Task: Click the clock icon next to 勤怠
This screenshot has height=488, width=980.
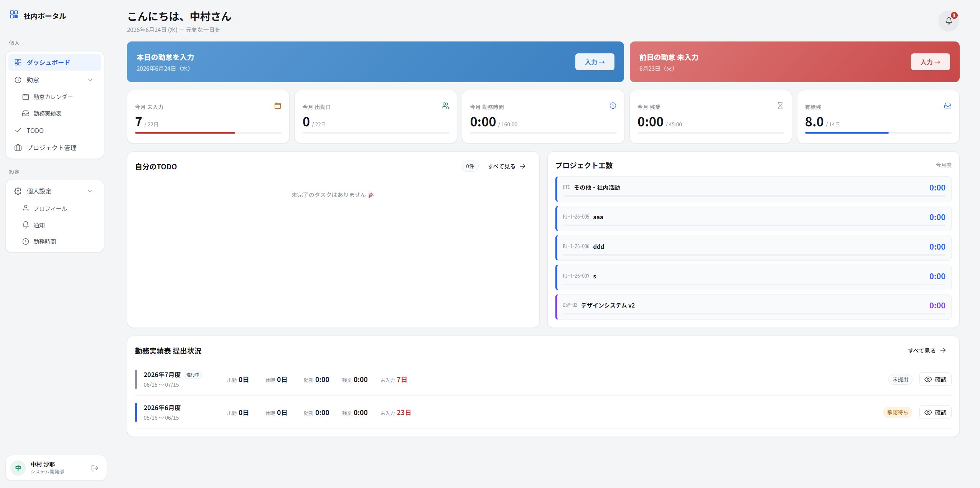Action: pyautogui.click(x=18, y=80)
